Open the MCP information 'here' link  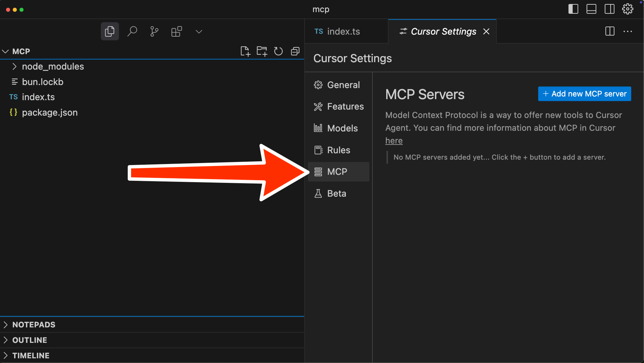click(x=394, y=141)
